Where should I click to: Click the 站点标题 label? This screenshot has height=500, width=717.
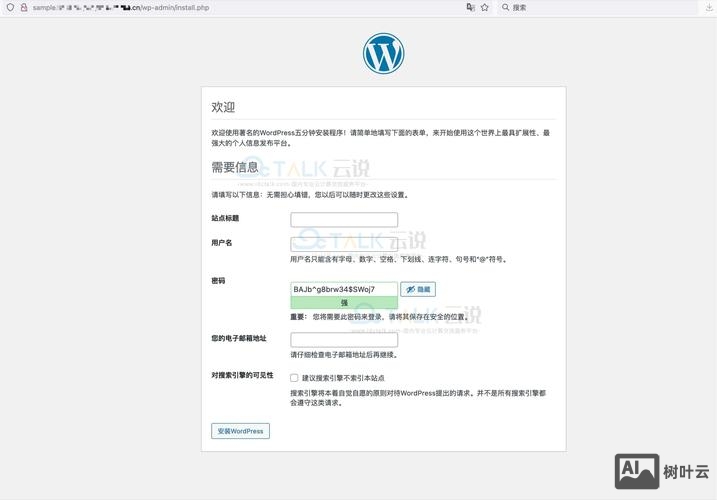coord(225,218)
